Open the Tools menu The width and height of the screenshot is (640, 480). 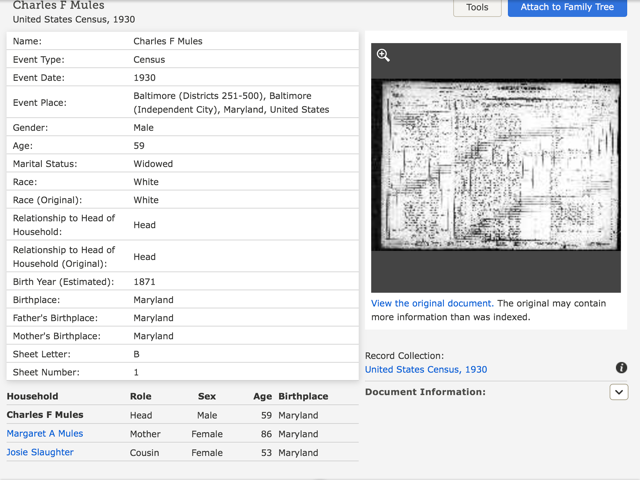pos(477,8)
